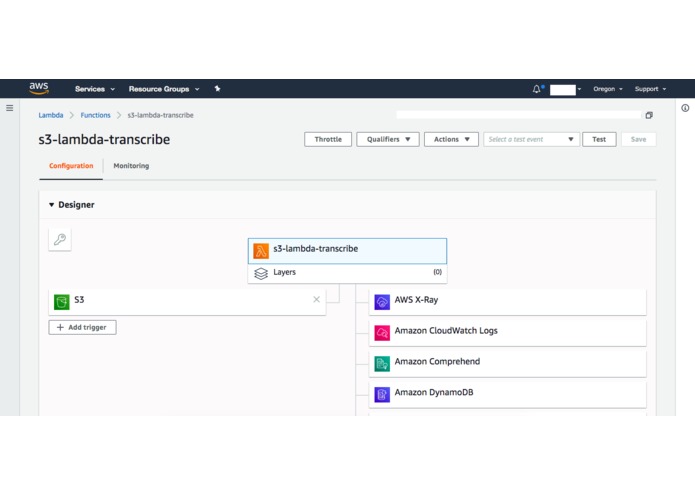
Task: Click the AWS X-Ray purple icon
Action: coord(382,302)
